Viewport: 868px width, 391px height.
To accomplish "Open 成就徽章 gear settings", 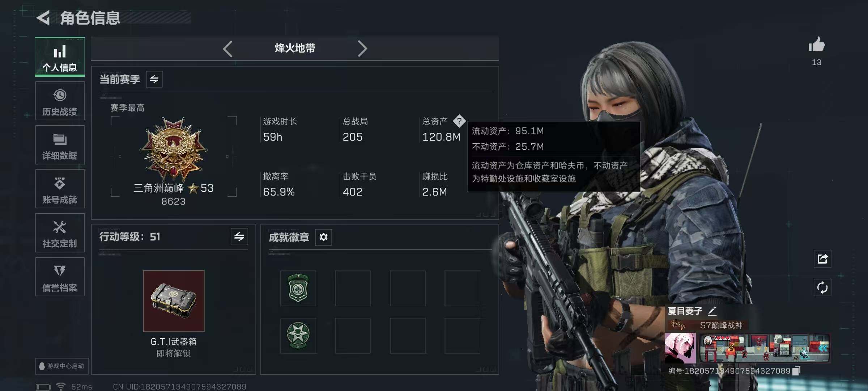I will (x=323, y=237).
